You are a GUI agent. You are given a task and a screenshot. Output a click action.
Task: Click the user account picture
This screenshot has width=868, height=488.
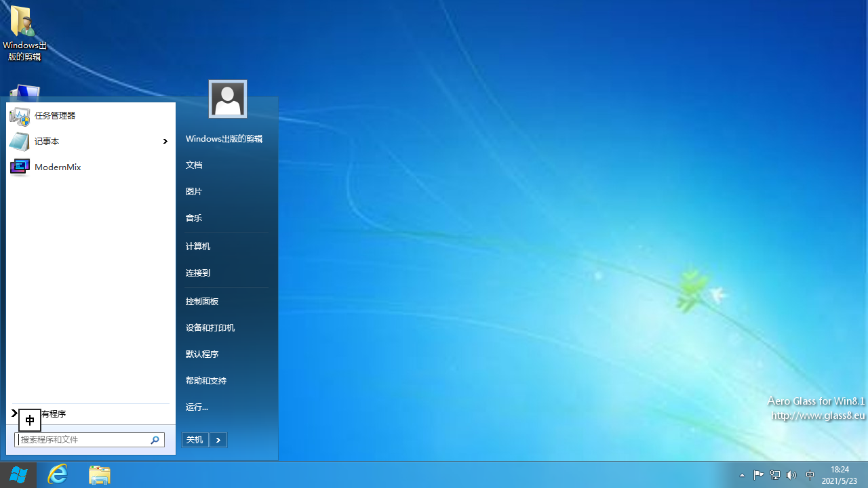pyautogui.click(x=228, y=99)
